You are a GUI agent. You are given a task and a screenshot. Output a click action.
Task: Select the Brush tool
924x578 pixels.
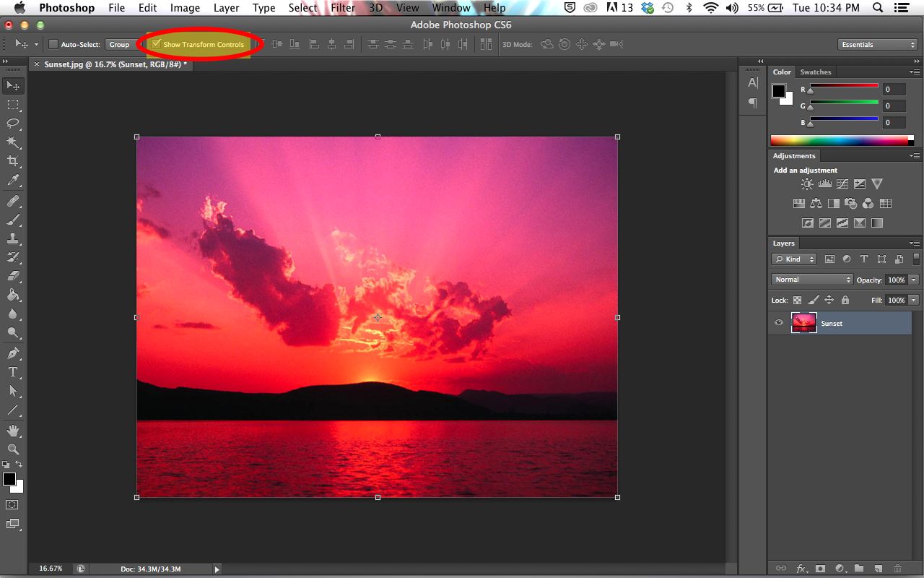pos(12,221)
